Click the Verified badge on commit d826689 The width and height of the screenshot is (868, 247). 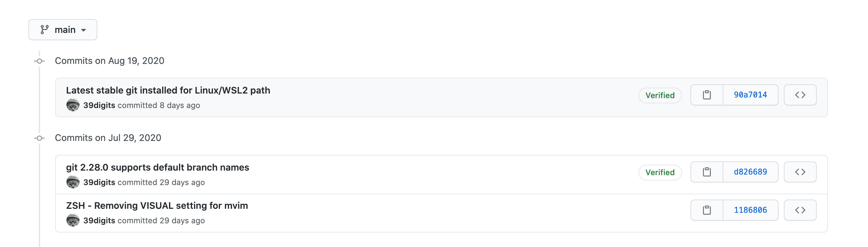click(660, 172)
